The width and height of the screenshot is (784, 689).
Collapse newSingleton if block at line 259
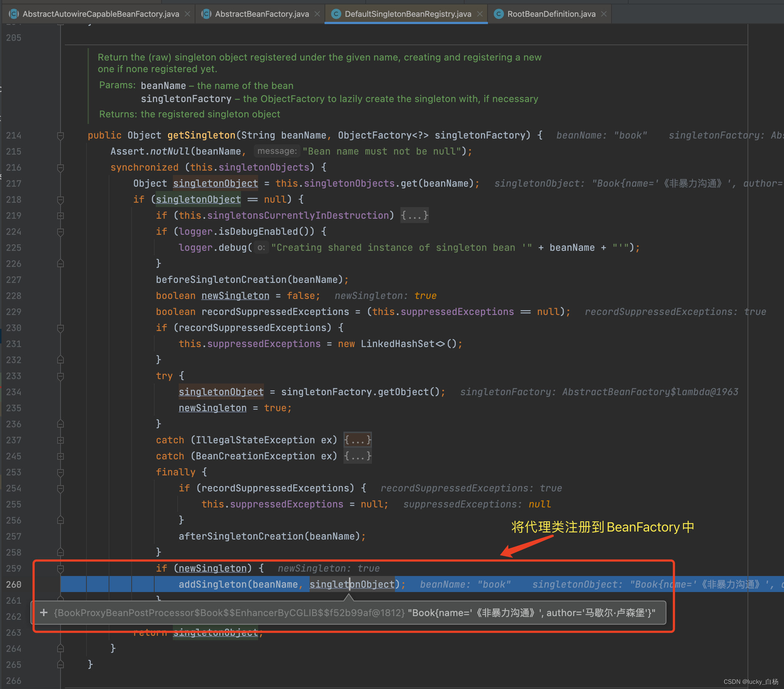pyautogui.click(x=60, y=569)
